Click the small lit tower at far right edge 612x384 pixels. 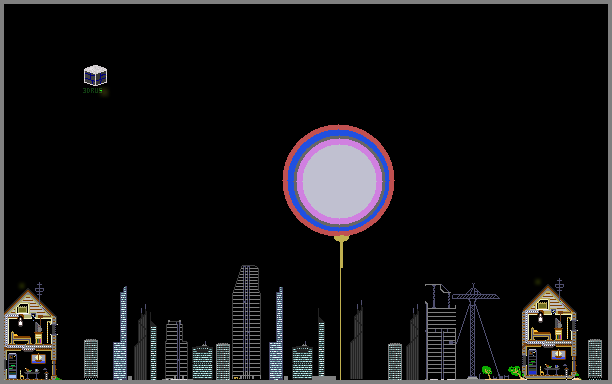595,359
